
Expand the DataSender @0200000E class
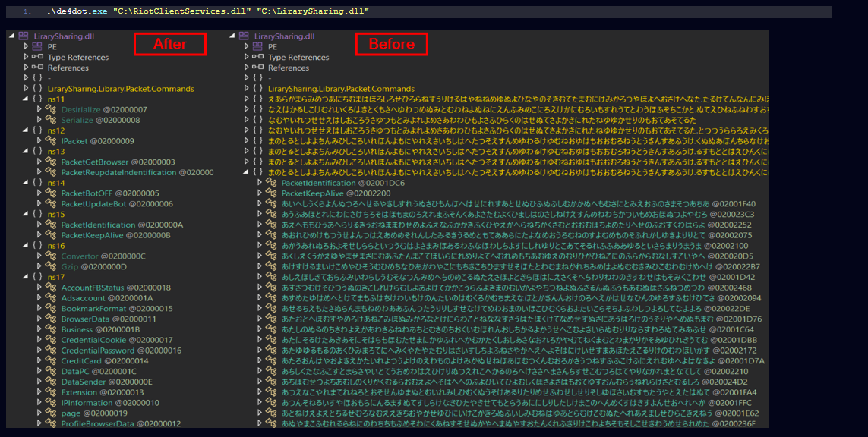point(39,382)
